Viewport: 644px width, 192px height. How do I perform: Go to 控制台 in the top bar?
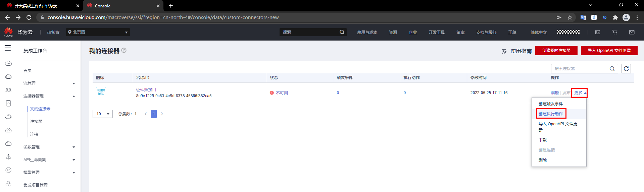[x=53, y=32]
